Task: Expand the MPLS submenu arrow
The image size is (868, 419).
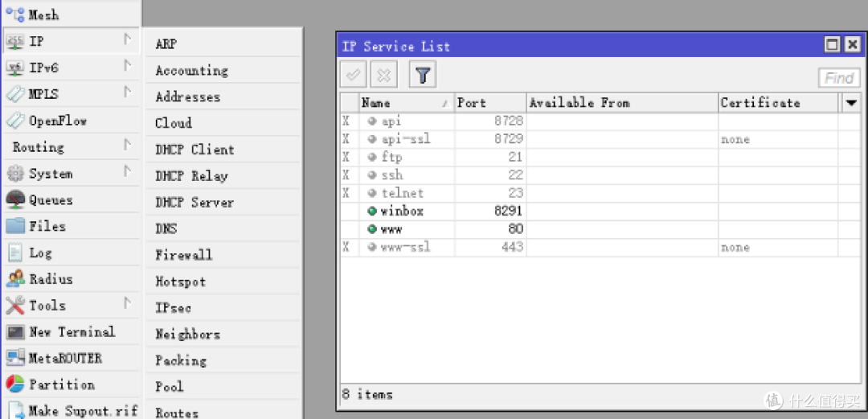Action: tap(127, 92)
